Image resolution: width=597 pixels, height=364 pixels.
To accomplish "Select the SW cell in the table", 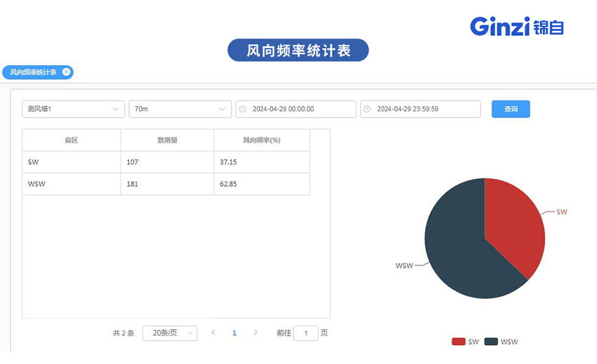I will click(72, 162).
